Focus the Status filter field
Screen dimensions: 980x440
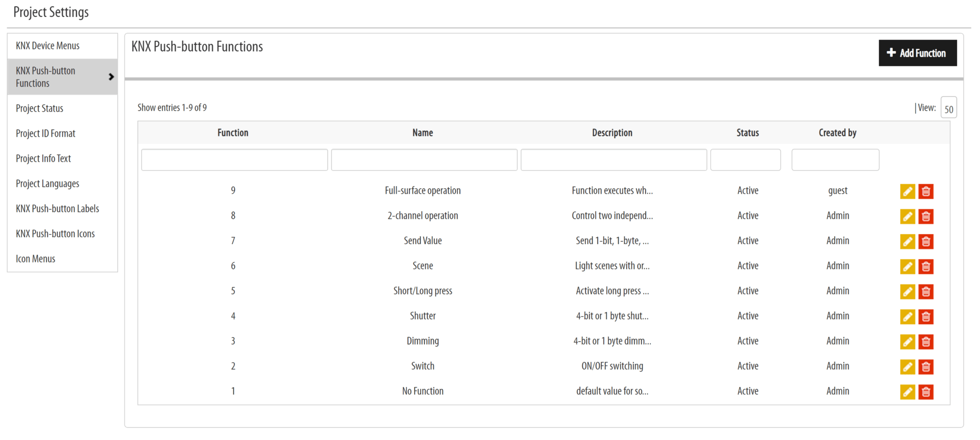point(745,160)
